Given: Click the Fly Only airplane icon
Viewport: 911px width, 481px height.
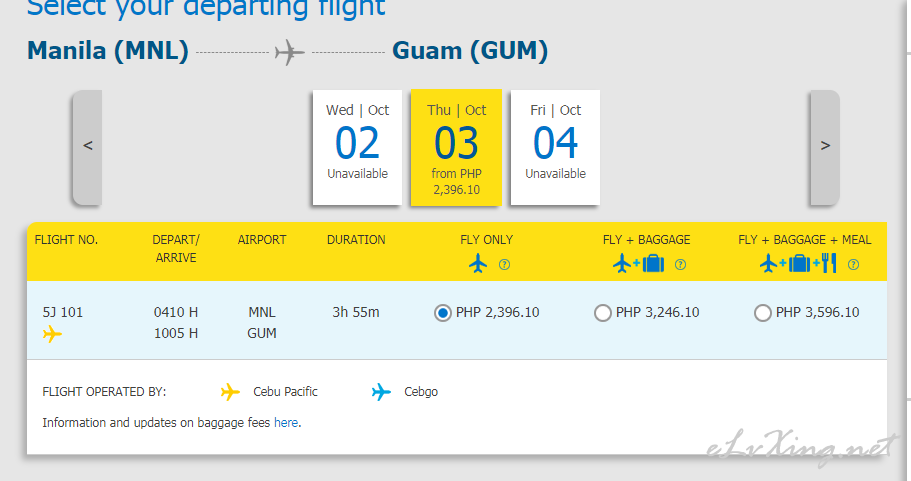Looking at the screenshot, I should (x=478, y=264).
